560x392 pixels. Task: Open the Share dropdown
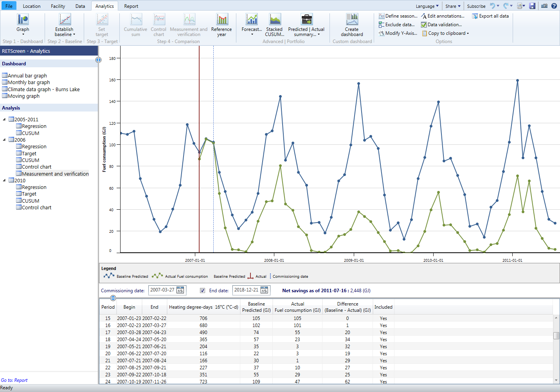tap(453, 6)
